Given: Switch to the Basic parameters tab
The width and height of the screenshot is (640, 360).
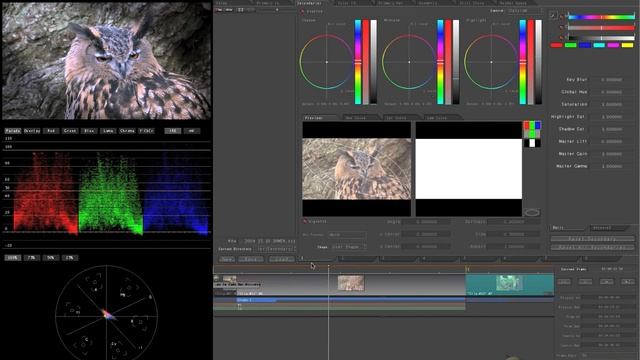Looking at the screenshot, I should click(567, 228).
